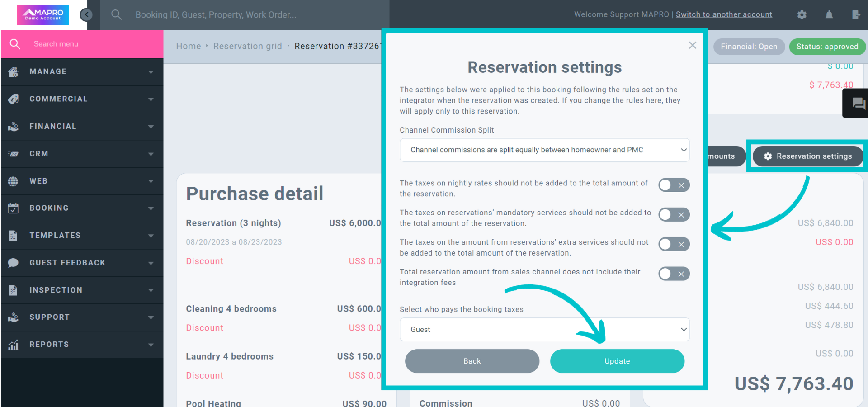The image size is (868, 407).
Task: Open the Inspection section icon
Action: pos(13,290)
